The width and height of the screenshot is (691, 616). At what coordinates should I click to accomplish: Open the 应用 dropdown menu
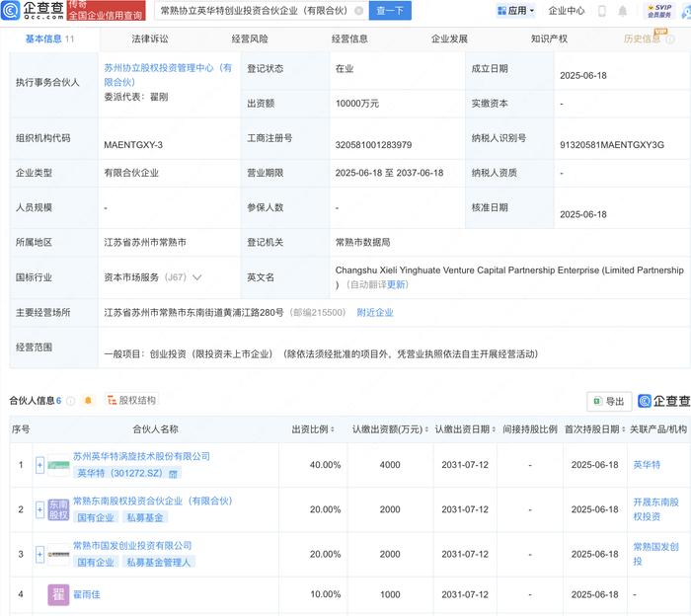515,11
